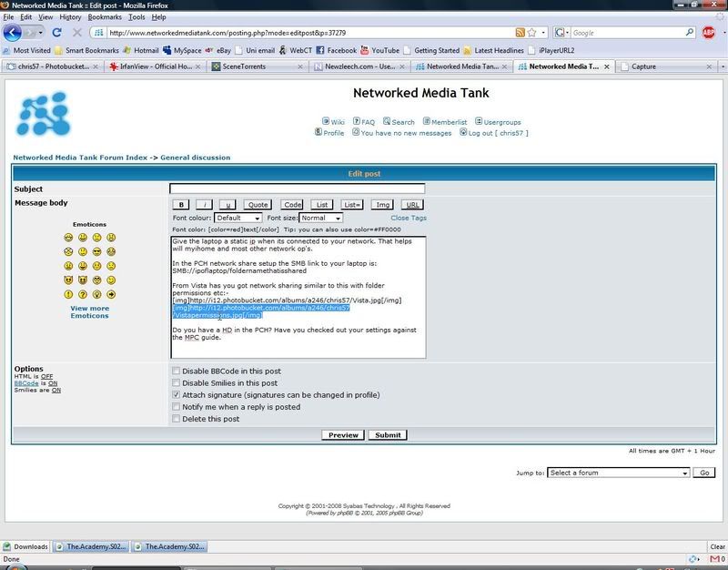Viewport: 728px width, 570px height.
Task: Insert the question mark emoticon
Action: (83, 294)
